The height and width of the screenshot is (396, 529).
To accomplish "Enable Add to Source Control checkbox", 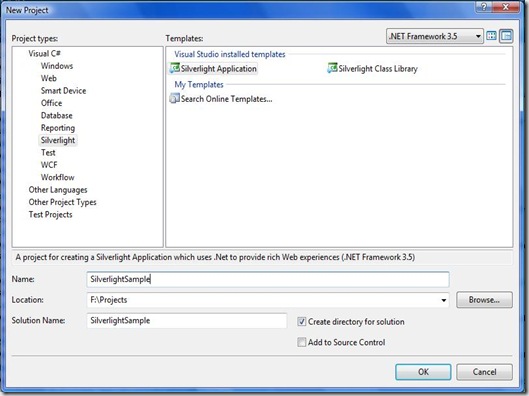I will pyautogui.click(x=301, y=342).
